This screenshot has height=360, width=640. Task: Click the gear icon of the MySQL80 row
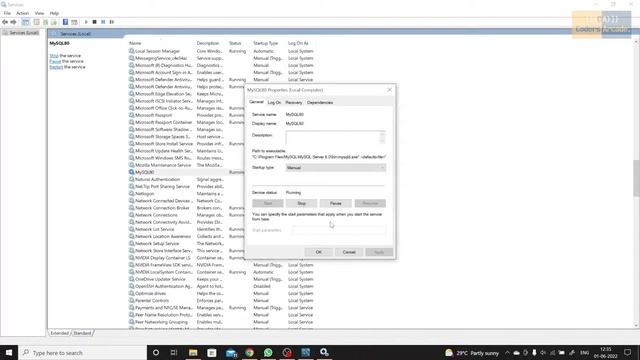click(x=131, y=172)
